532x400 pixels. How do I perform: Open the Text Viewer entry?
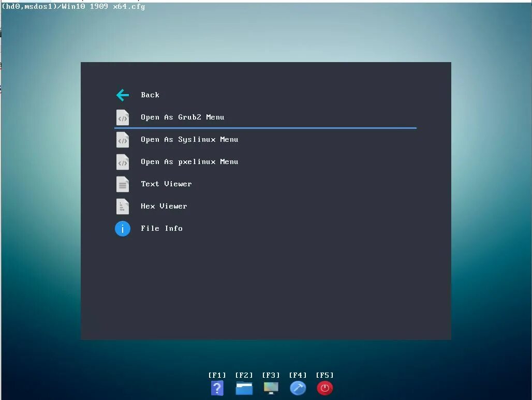tap(166, 184)
